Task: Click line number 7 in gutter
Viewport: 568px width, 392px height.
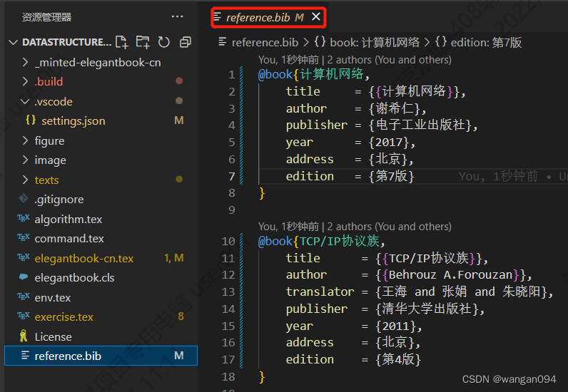Action: tap(232, 176)
